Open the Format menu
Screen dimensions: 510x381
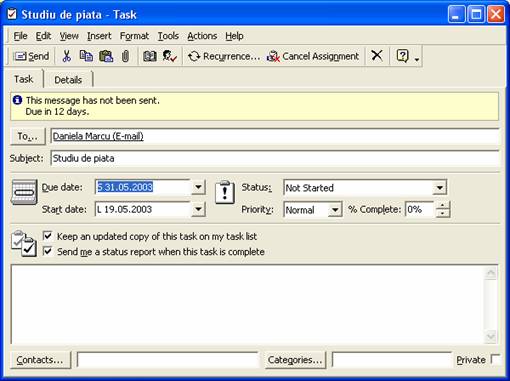tap(134, 36)
